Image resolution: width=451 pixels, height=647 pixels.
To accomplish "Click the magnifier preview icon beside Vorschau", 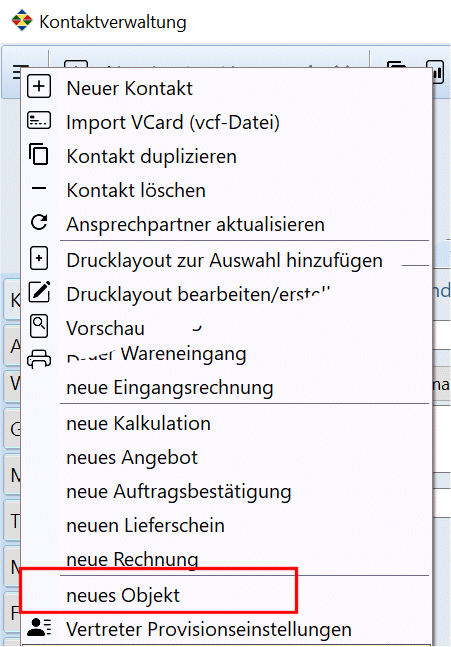I will click(39, 326).
